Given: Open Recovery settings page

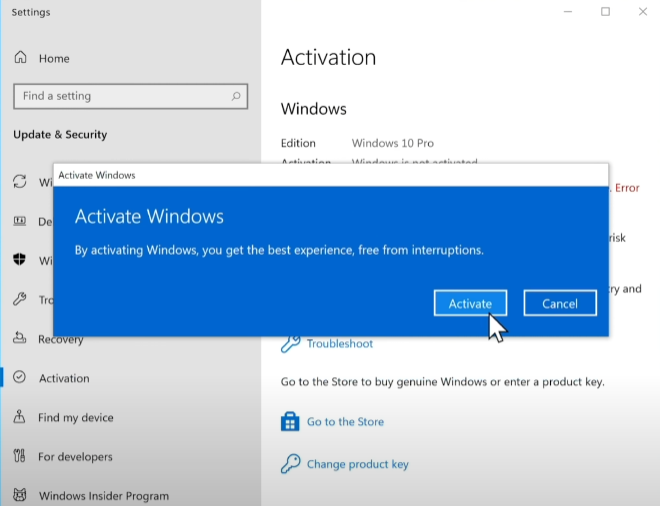Looking at the screenshot, I should [61, 339].
